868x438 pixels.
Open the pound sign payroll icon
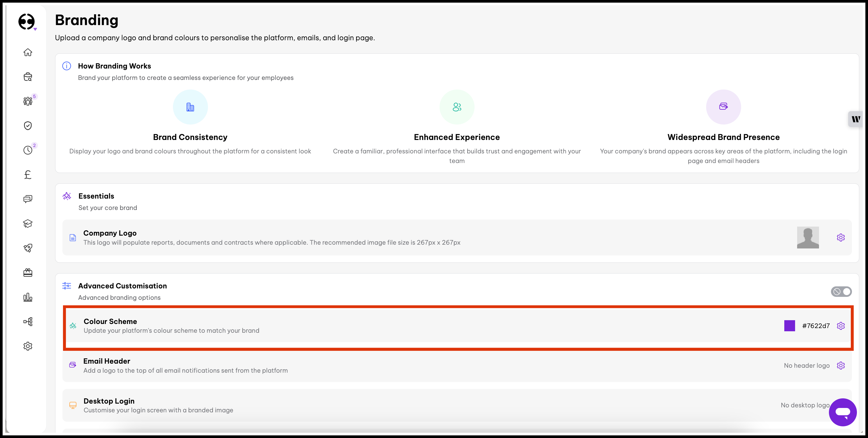coord(28,174)
